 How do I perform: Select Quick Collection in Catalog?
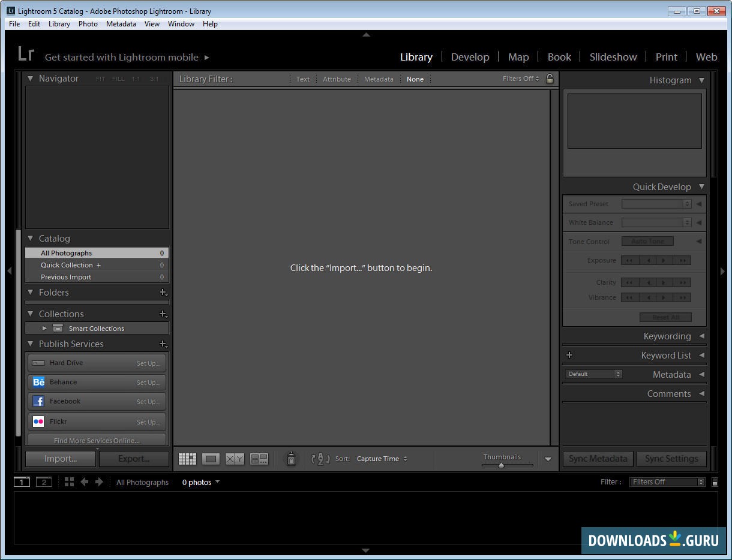click(67, 265)
